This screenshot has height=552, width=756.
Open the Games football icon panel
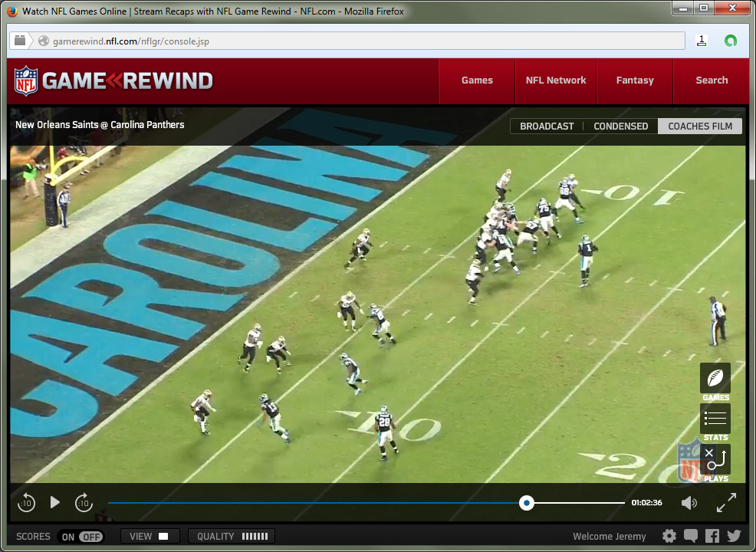coord(715,378)
